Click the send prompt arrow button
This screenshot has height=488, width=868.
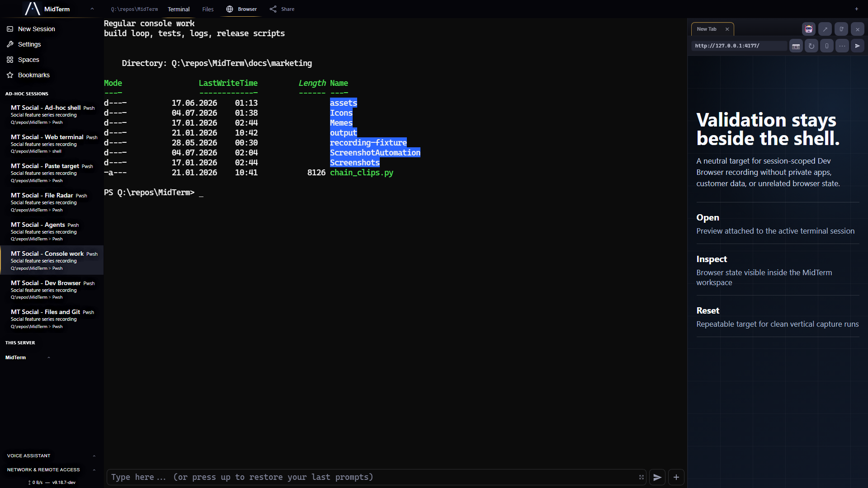tap(657, 477)
